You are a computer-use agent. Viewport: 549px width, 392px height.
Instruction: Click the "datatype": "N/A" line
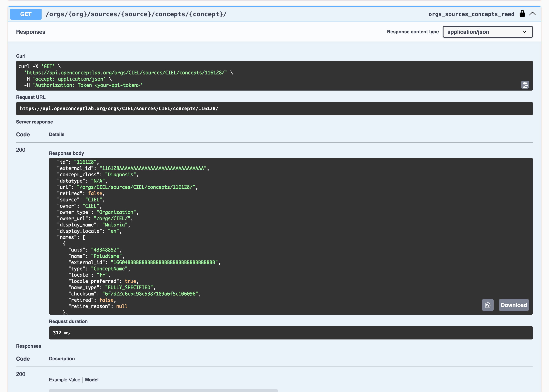[82, 181]
